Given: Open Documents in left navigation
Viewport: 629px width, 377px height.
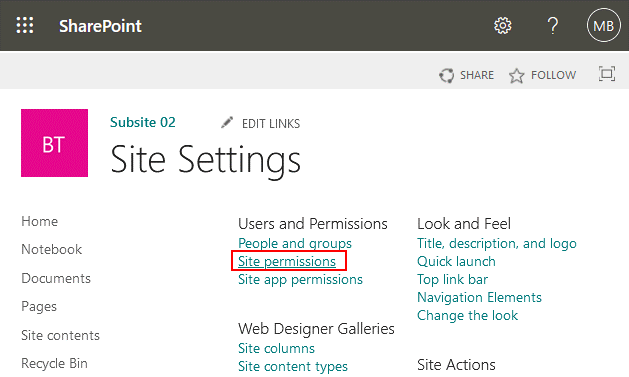Looking at the screenshot, I should 56,278.
